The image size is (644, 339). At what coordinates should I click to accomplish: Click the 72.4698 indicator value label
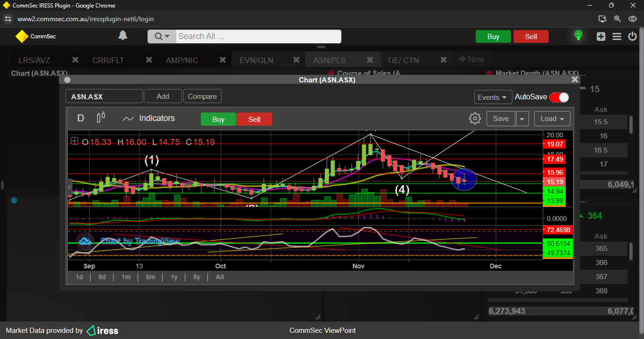pyautogui.click(x=558, y=230)
